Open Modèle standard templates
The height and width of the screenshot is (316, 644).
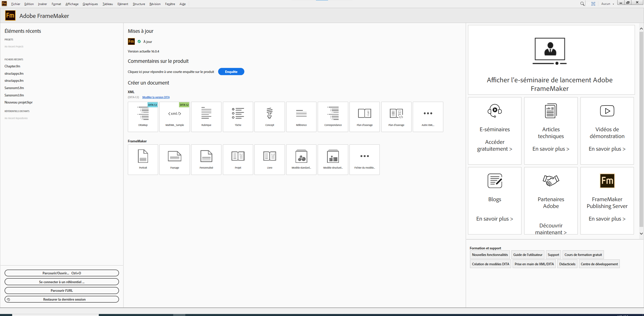[301, 159]
